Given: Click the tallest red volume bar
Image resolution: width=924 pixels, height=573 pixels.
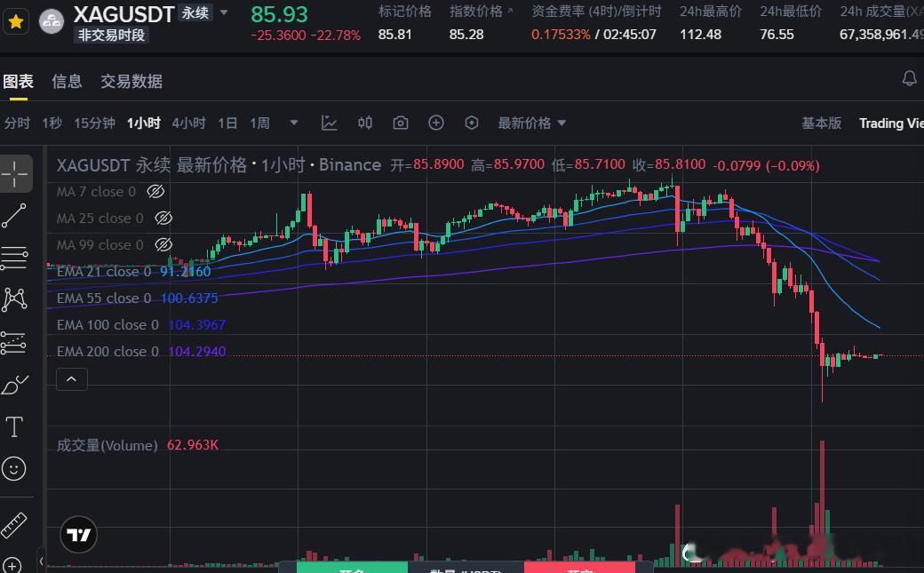Looking at the screenshot, I should (x=822, y=501).
